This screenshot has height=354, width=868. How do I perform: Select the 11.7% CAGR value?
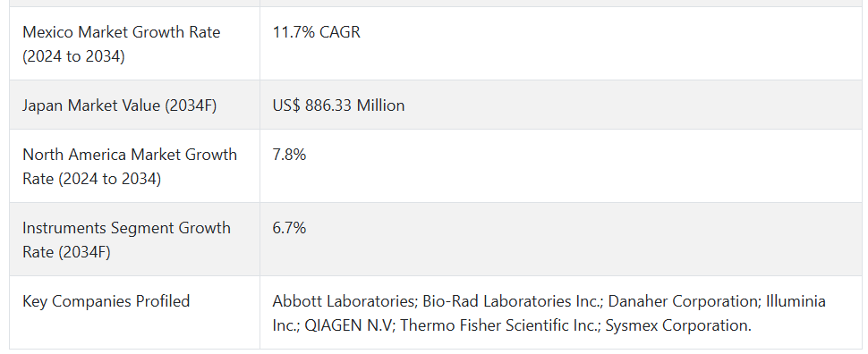[316, 32]
